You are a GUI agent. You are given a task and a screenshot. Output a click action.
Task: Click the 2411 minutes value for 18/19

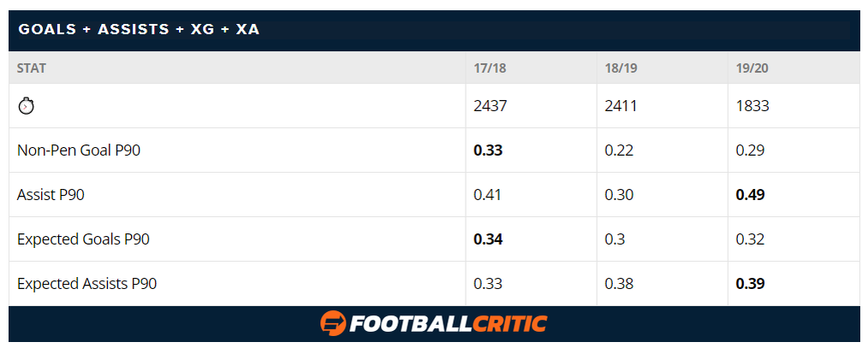pos(621,106)
